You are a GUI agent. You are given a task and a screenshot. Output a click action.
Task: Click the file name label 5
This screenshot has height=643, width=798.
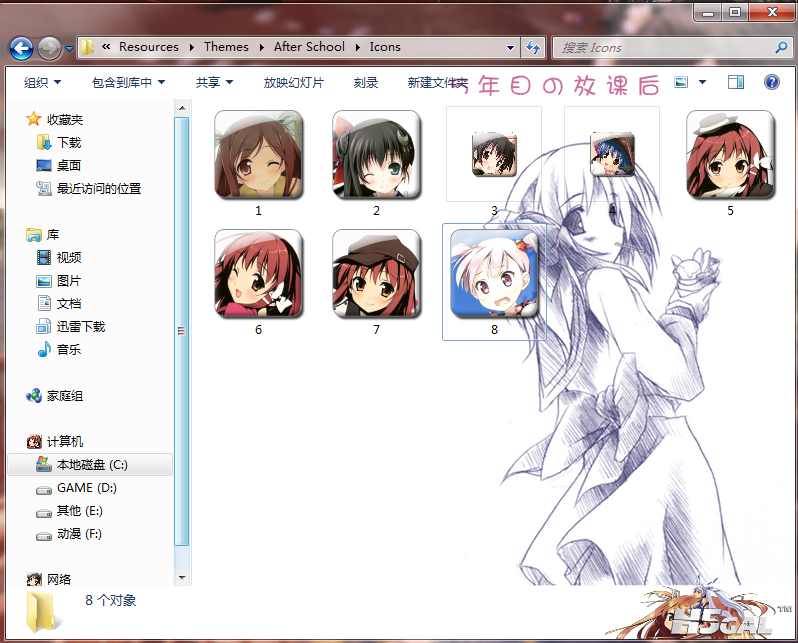point(730,211)
